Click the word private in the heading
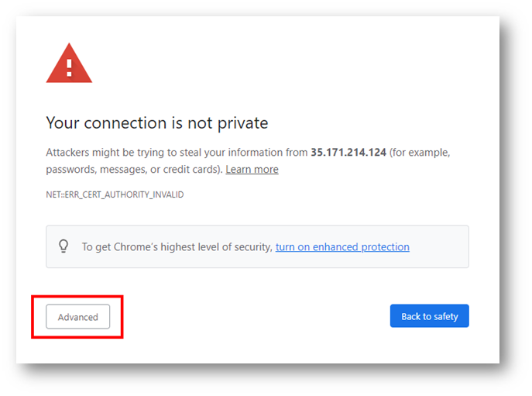 pyautogui.click(x=242, y=124)
